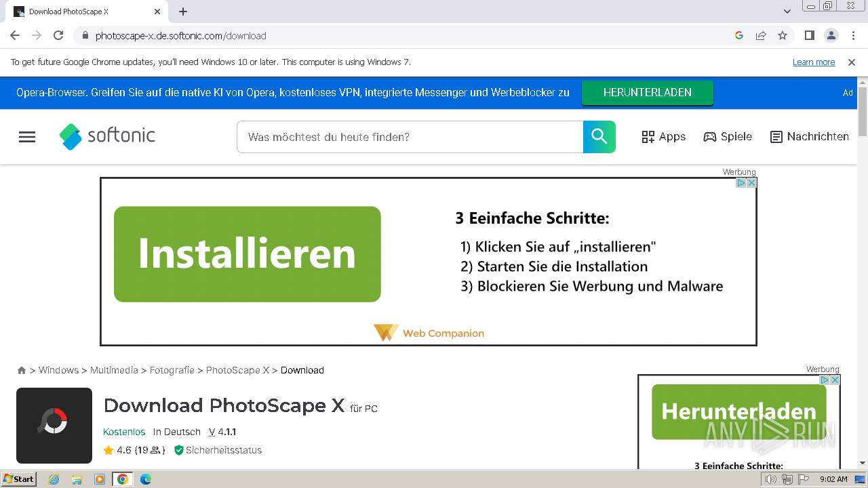Open the Apps section
This screenshot has height=488, width=868.
[x=664, y=137]
